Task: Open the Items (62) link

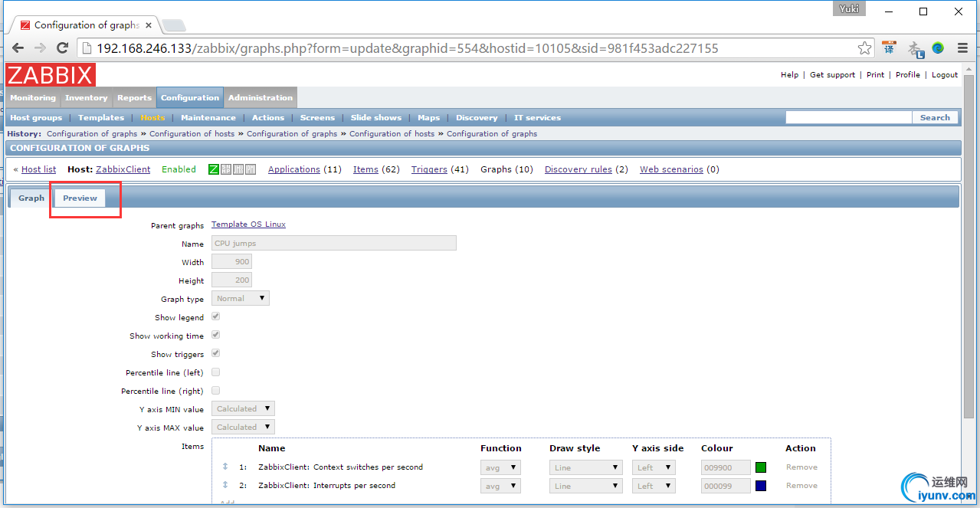Action: point(365,169)
